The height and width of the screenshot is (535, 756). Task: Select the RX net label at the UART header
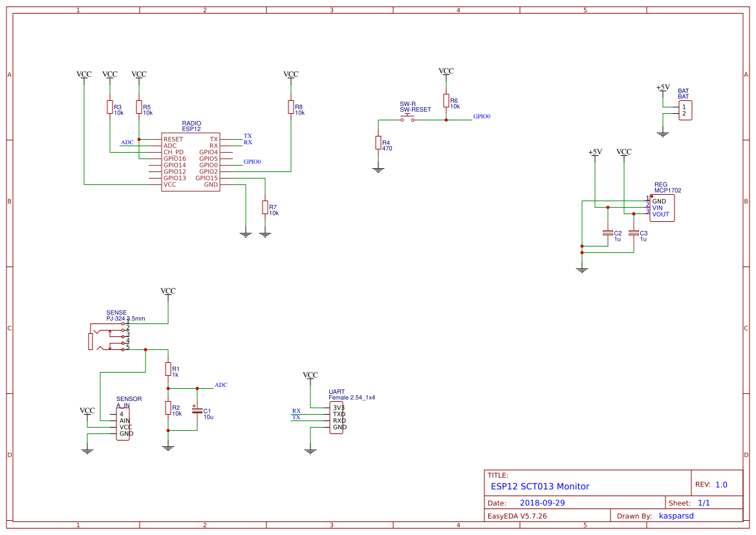[296, 409]
